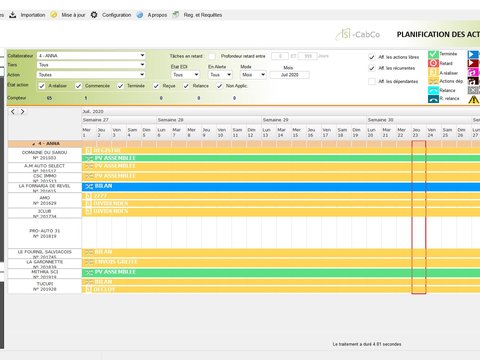Image resolution: width=480 pixels, height=360 pixels.
Task: Click the minimum retard depth field
Action: tap(280, 56)
